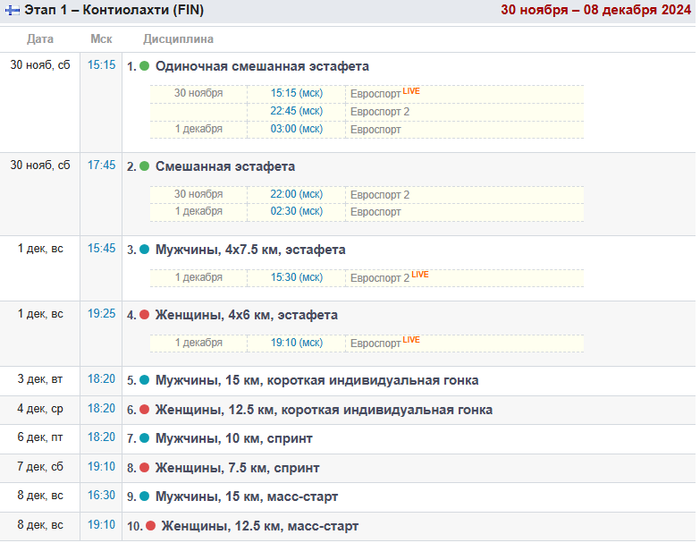Viewport: 700px width, 543px height.
Task: Open Женщины, 4x6 км, эстафета
Action: point(246,315)
